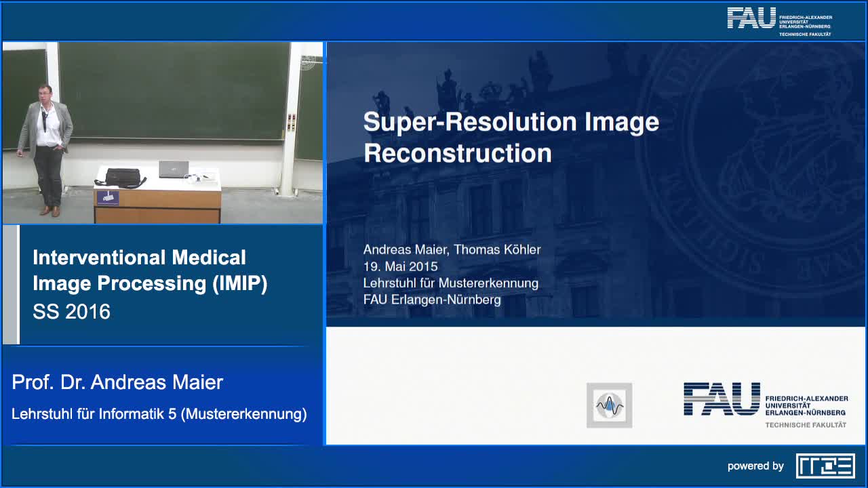Click the date 19. Mai 2015

pos(400,266)
